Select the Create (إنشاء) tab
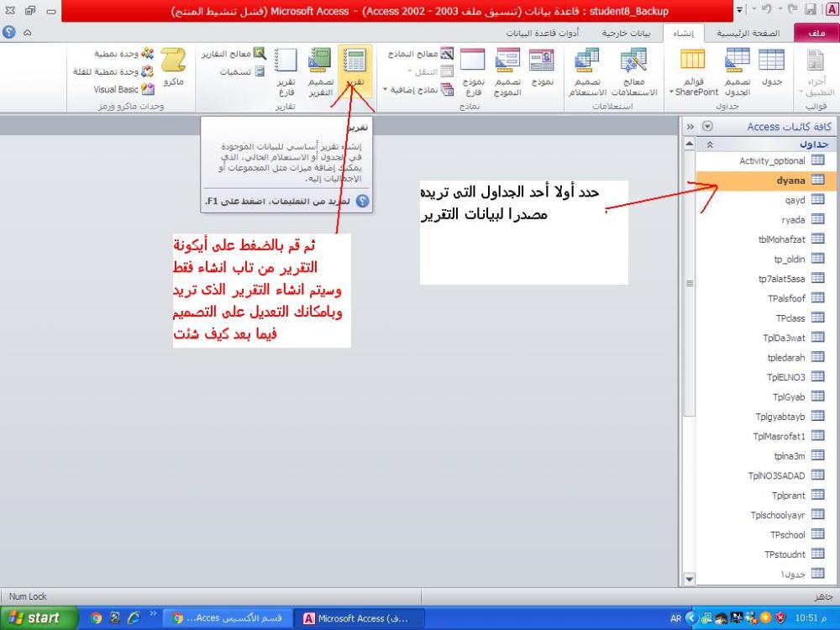840x630 pixels. click(x=683, y=34)
